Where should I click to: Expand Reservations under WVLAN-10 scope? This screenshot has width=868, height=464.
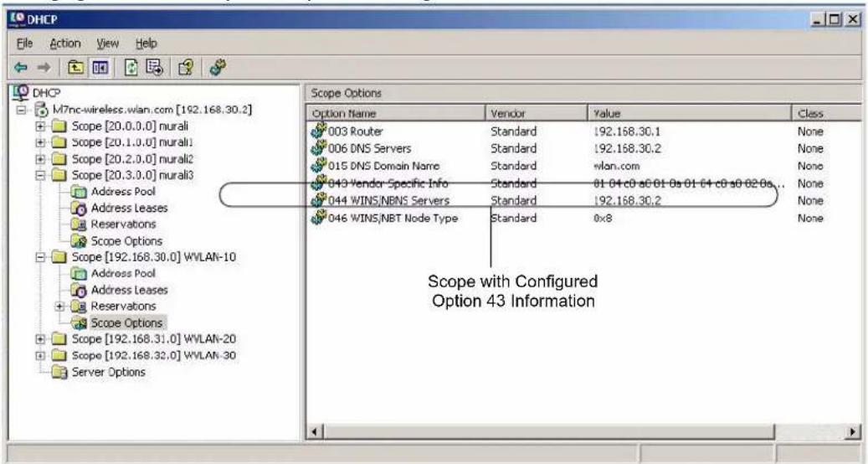[x=59, y=307]
